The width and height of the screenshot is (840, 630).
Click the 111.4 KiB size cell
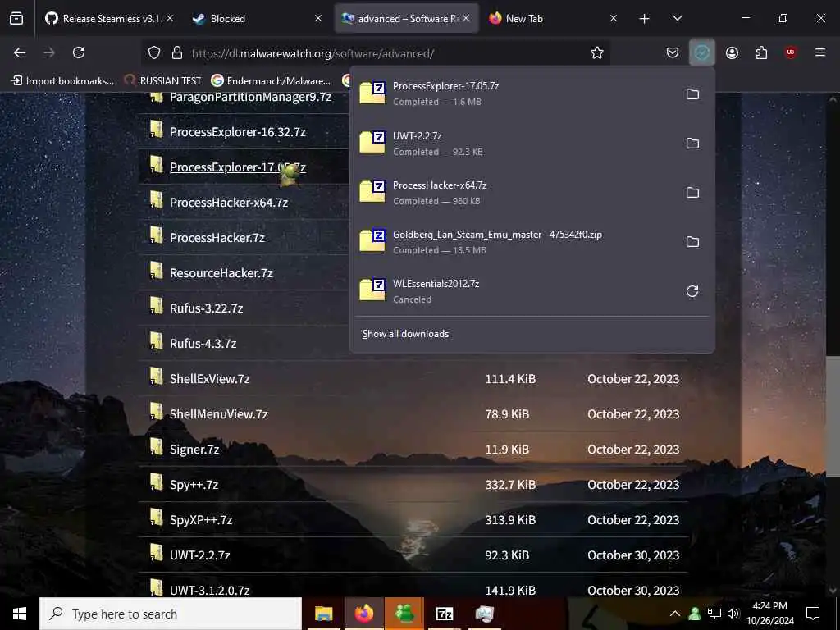coord(510,379)
